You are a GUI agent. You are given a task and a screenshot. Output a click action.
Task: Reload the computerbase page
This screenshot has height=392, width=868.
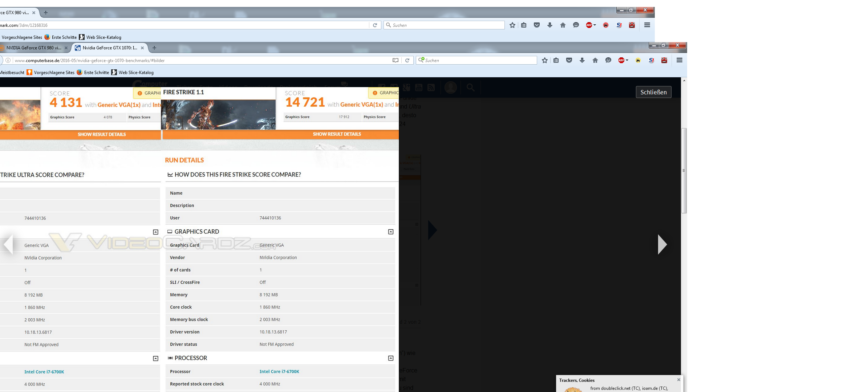coord(407,60)
